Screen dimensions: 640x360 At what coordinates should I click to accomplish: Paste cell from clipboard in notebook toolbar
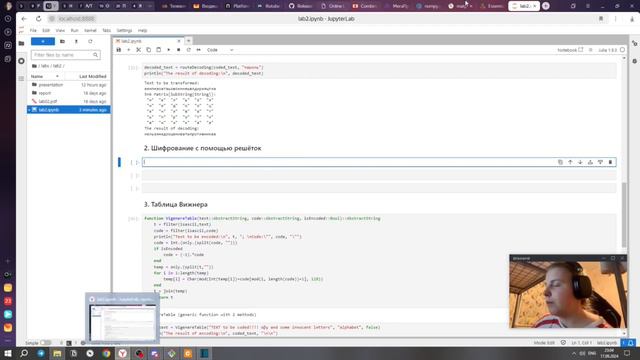[x=158, y=50]
